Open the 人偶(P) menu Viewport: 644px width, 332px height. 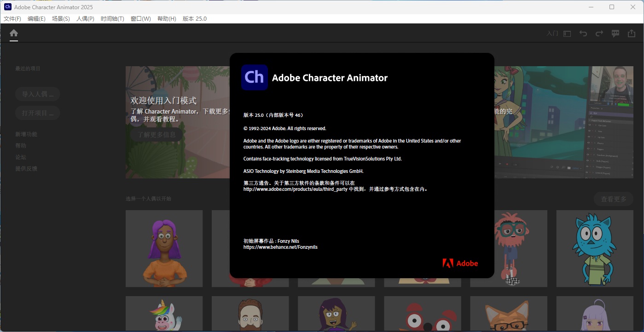click(x=85, y=19)
